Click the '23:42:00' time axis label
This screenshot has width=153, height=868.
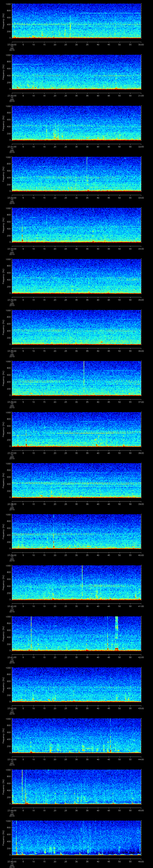[12, 708]
